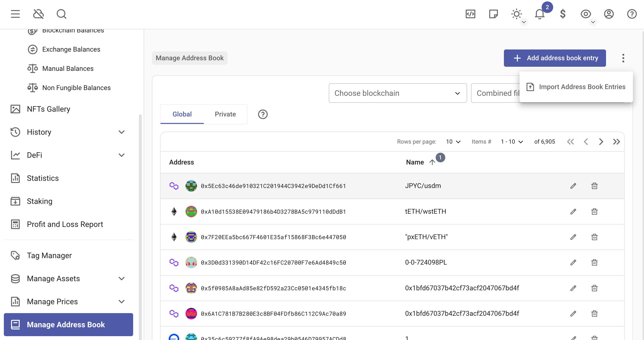Switch to the Global tab
This screenshot has width=644, height=340.
coord(182,114)
